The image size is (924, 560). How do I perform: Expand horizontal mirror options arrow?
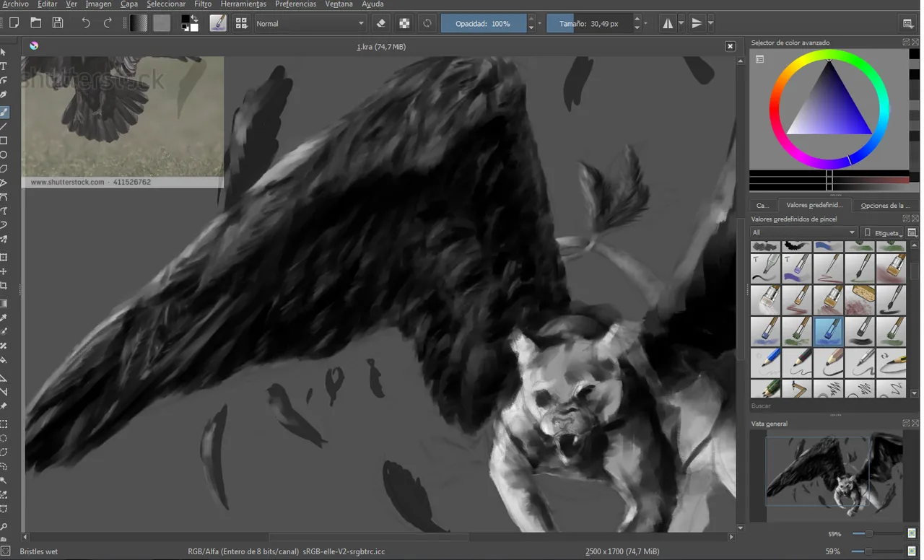681,24
